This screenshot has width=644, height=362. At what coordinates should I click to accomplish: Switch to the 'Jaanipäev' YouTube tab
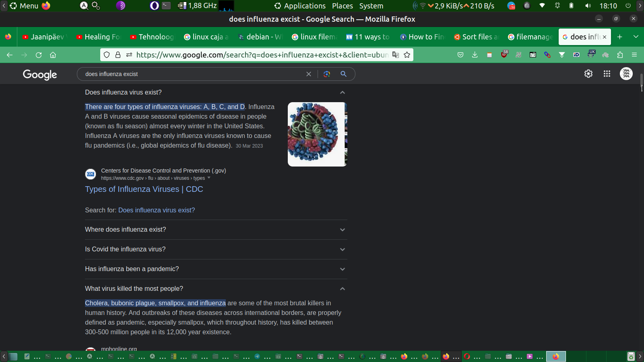click(x=44, y=37)
